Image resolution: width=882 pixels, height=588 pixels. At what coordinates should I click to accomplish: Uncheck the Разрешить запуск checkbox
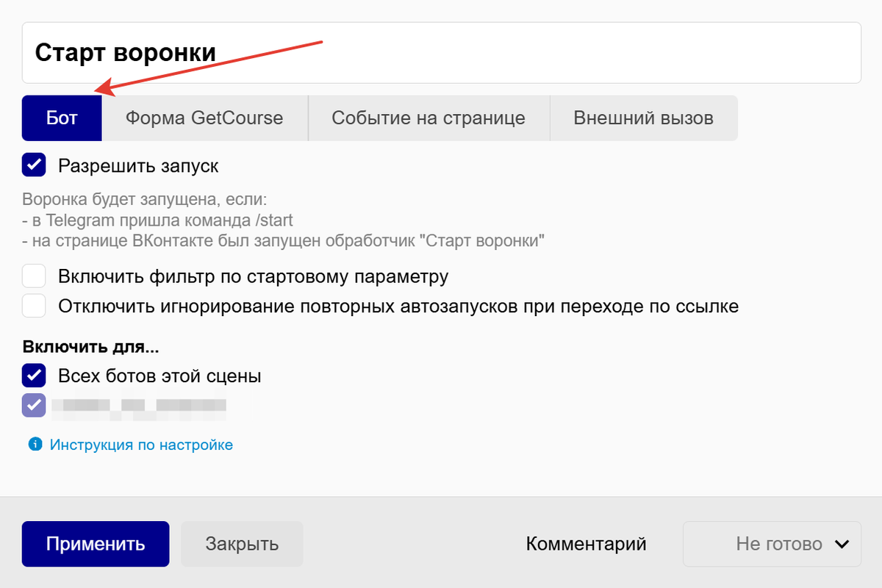click(32, 165)
